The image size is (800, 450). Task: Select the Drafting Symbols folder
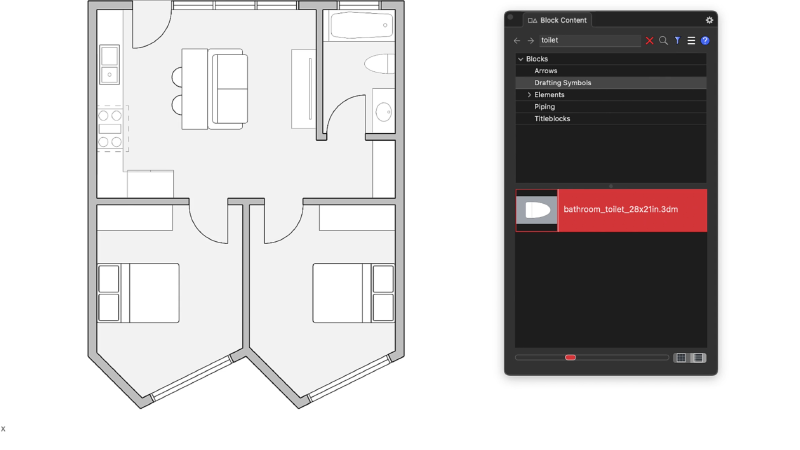pyautogui.click(x=611, y=83)
